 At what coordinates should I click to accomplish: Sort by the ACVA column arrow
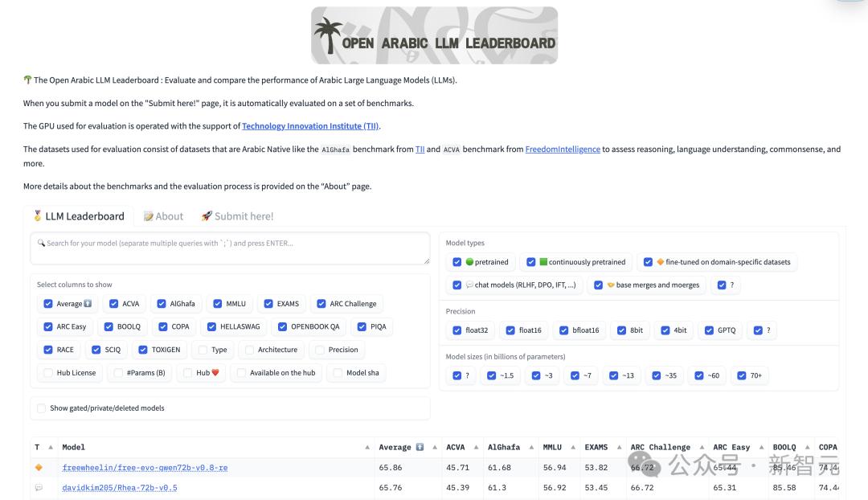[475, 448]
